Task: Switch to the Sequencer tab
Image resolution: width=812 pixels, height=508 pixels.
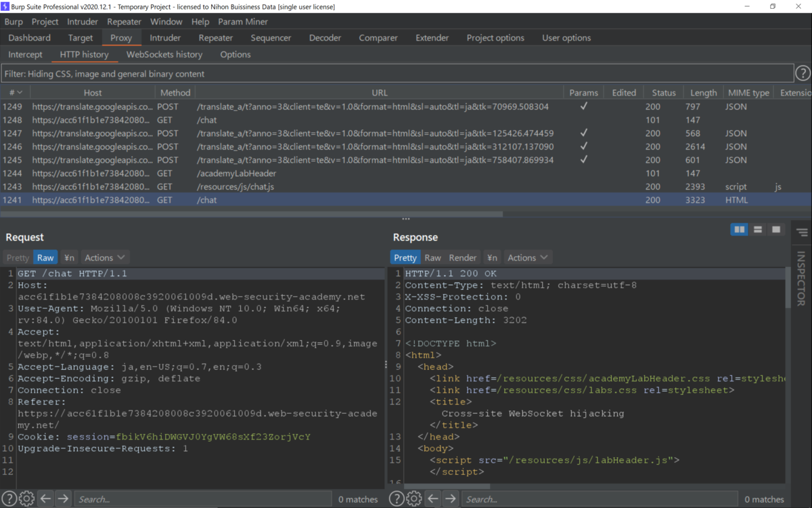Action: 271,38
